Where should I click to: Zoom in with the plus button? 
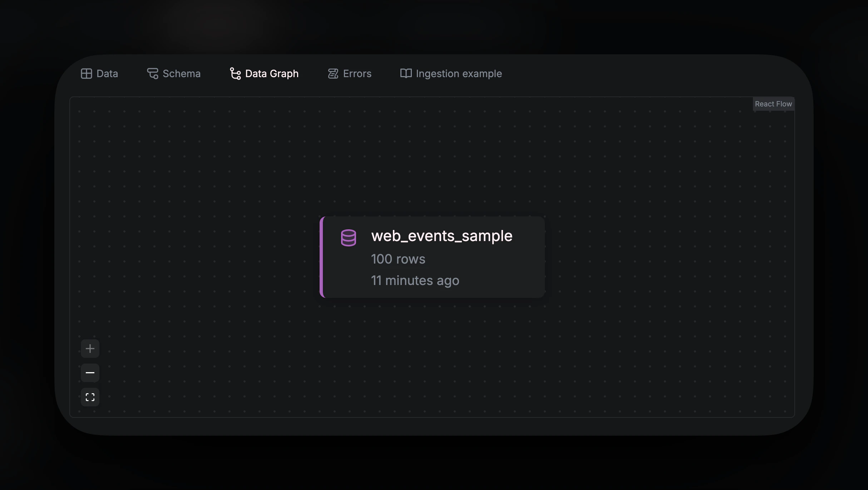tap(90, 349)
